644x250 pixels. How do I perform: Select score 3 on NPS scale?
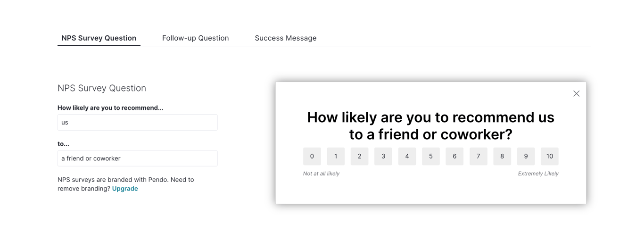[x=383, y=157]
